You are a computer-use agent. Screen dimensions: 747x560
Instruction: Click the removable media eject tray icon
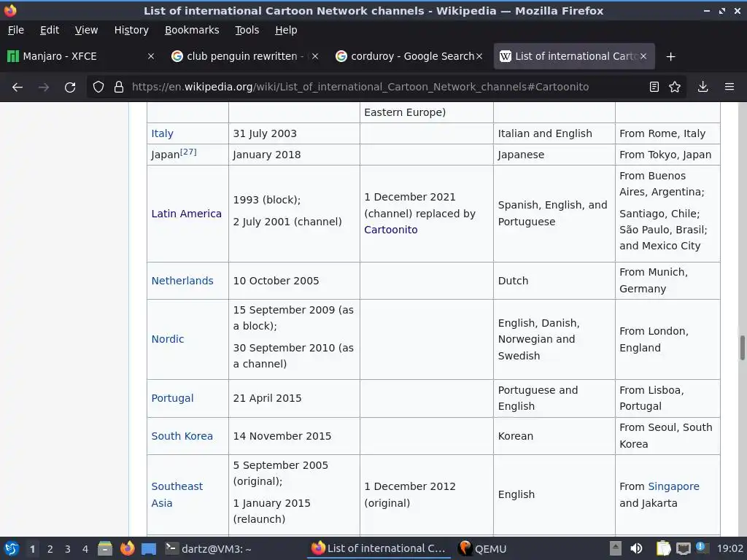coord(616,549)
